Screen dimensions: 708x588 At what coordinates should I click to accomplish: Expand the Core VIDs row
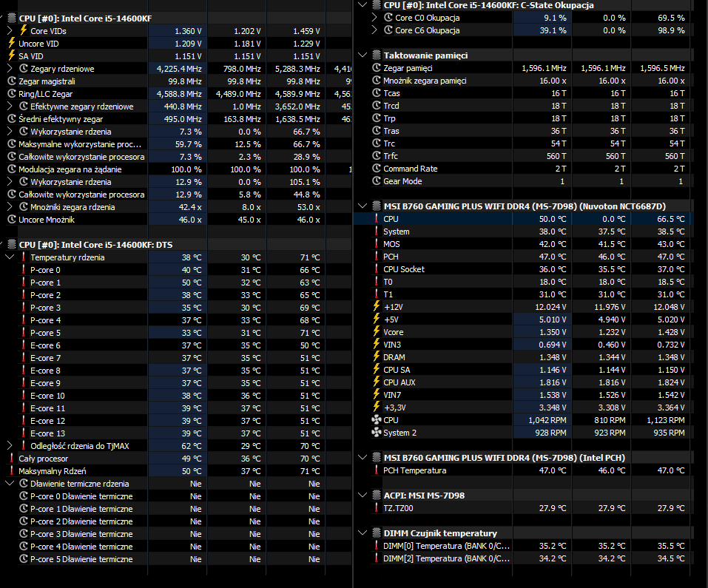tap(10, 30)
